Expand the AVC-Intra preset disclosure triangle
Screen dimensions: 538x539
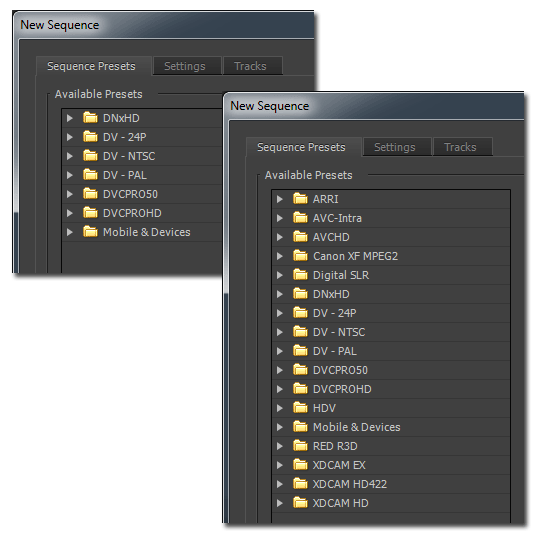point(280,218)
